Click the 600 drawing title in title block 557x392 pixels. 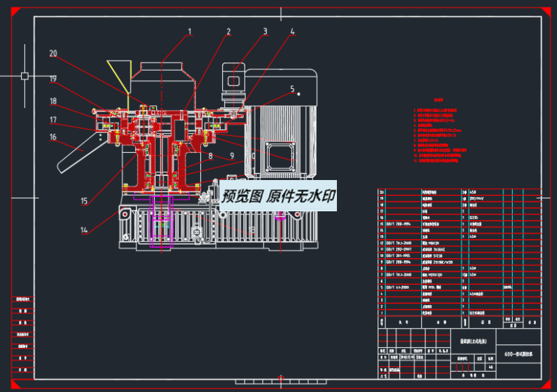(x=518, y=354)
